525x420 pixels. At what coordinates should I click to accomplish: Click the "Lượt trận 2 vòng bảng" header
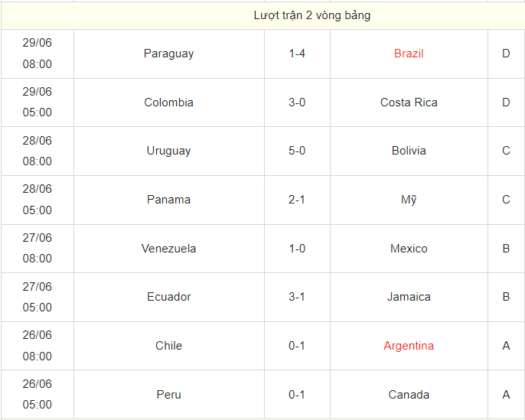(x=312, y=15)
